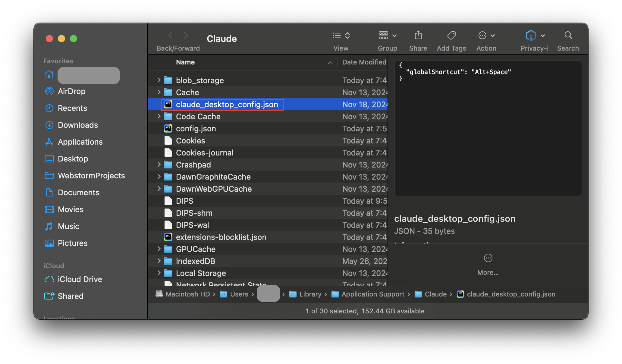
Task: Open the Action dropdown menu
Action: 486,36
